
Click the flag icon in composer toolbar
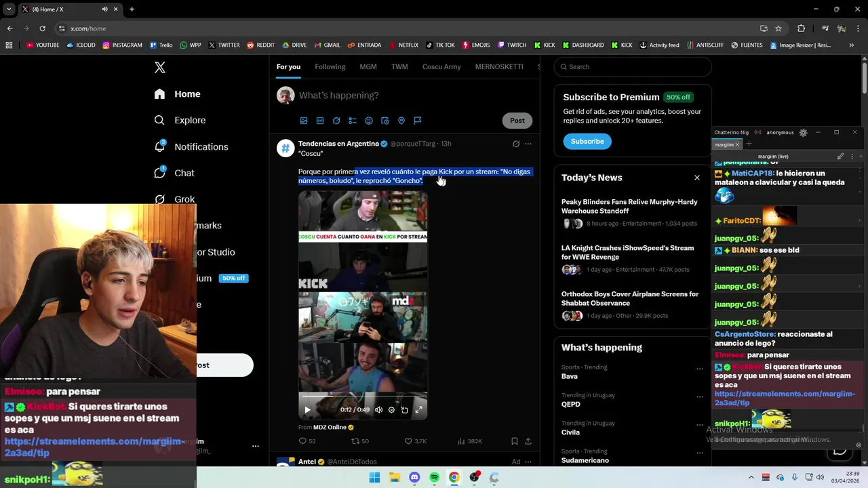(418, 121)
